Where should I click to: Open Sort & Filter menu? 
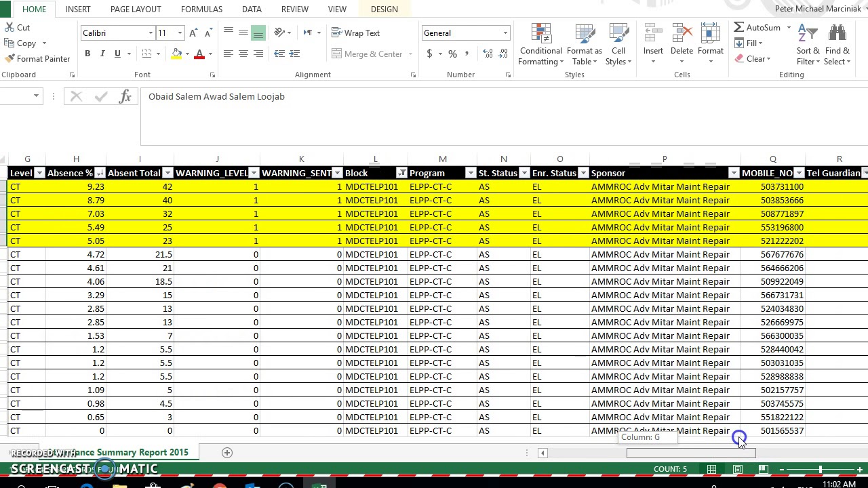[x=808, y=45]
